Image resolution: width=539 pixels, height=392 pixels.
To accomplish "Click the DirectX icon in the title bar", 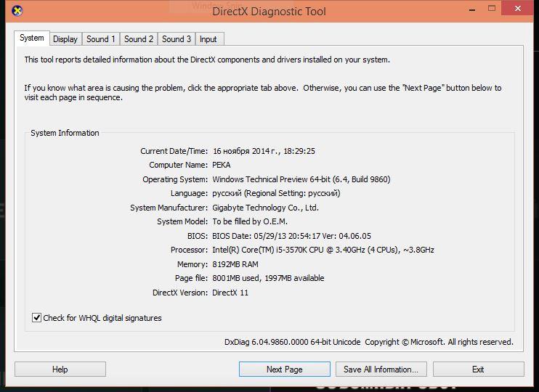I will point(17,11).
